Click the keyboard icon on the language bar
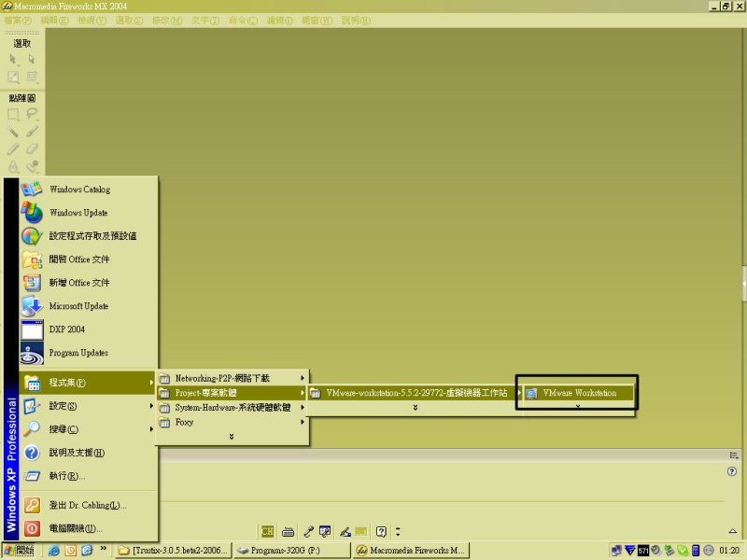The height and width of the screenshot is (560, 747). pos(288,531)
